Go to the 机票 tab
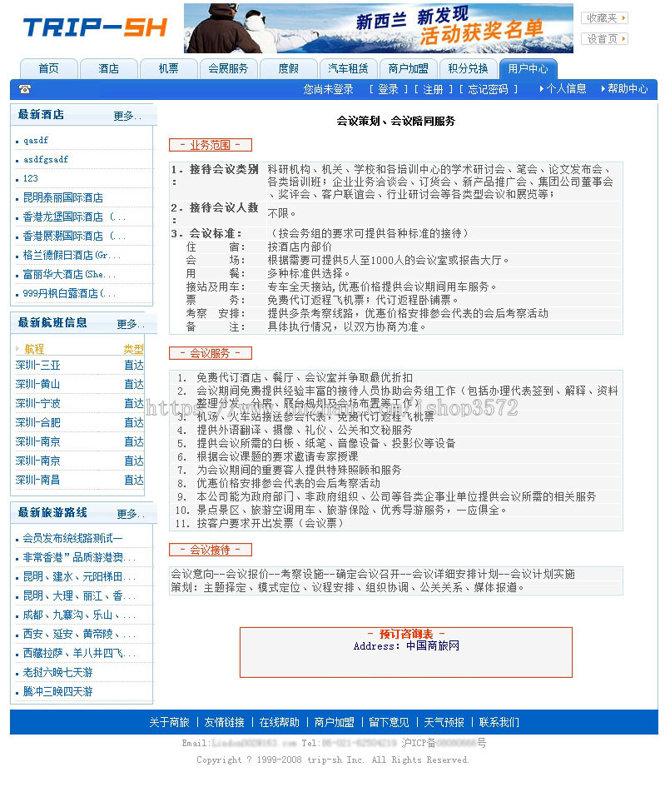665x812 pixels. 169,69
